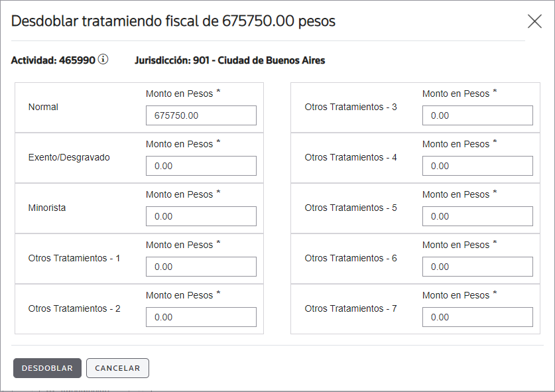Focus the Exento/Desgravado monto input
This screenshot has height=392, width=555.
(201, 166)
